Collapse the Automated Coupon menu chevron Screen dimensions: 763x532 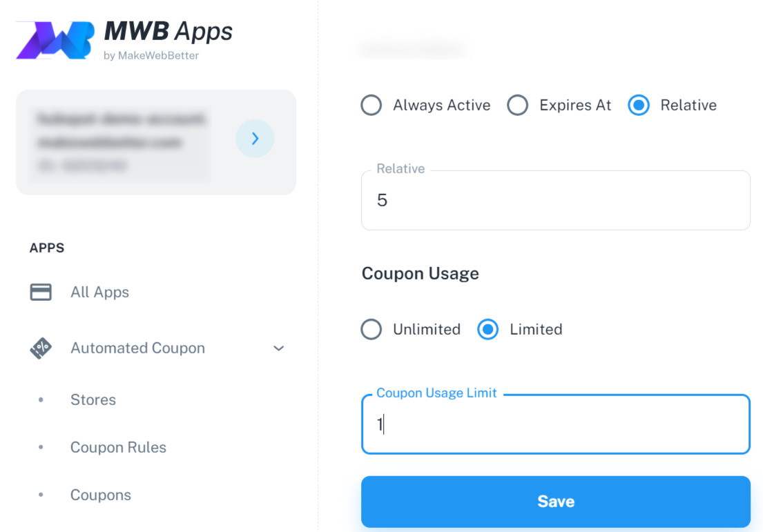(279, 348)
